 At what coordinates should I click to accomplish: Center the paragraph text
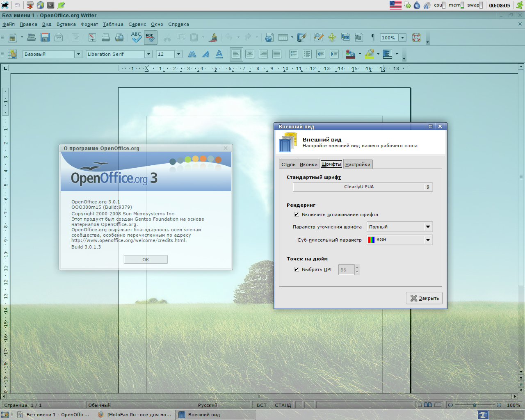point(250,54)
